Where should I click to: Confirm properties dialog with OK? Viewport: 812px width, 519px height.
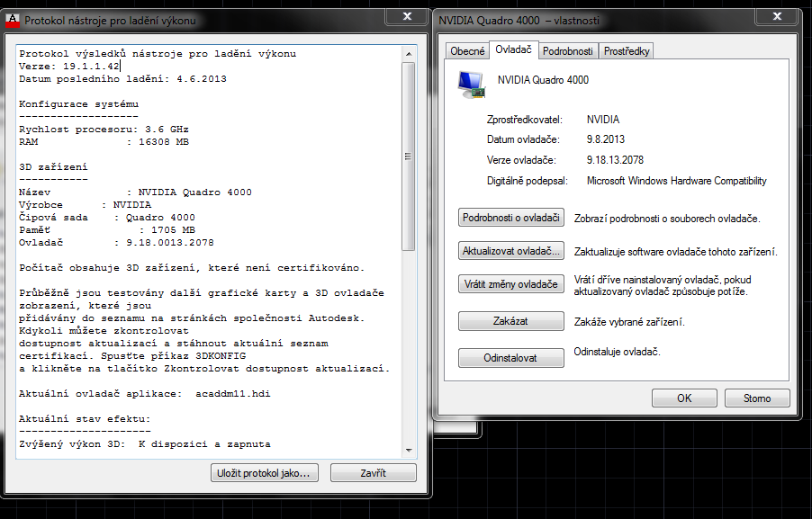(x=684, y=398)
